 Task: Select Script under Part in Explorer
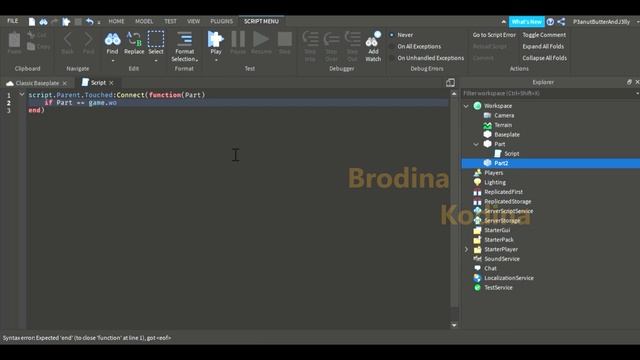[511, 154]
